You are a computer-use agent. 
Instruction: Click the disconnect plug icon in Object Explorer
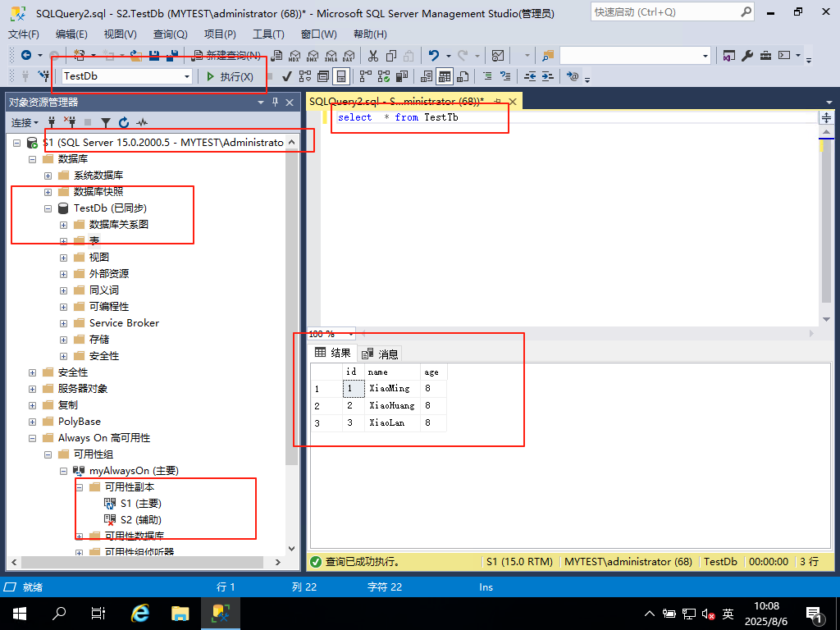pos(70,122)
